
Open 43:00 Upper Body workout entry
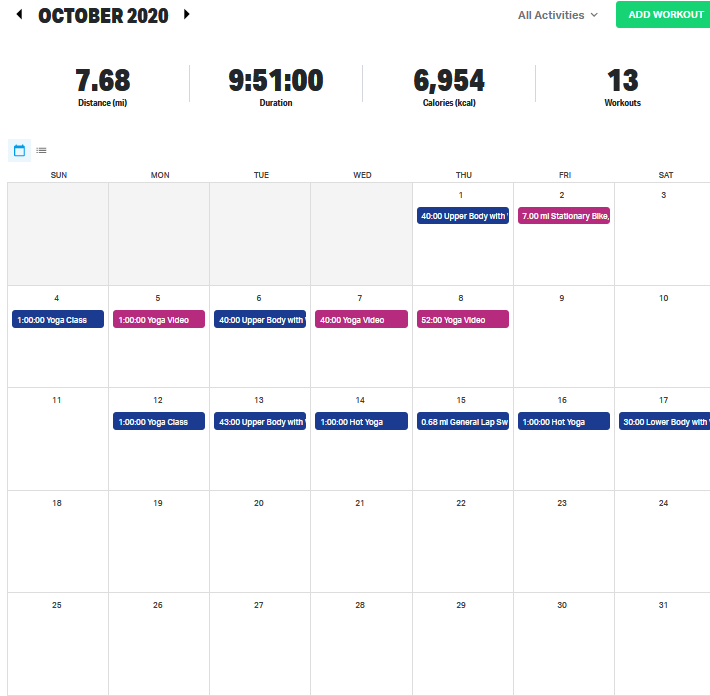(x=260, y=422)
